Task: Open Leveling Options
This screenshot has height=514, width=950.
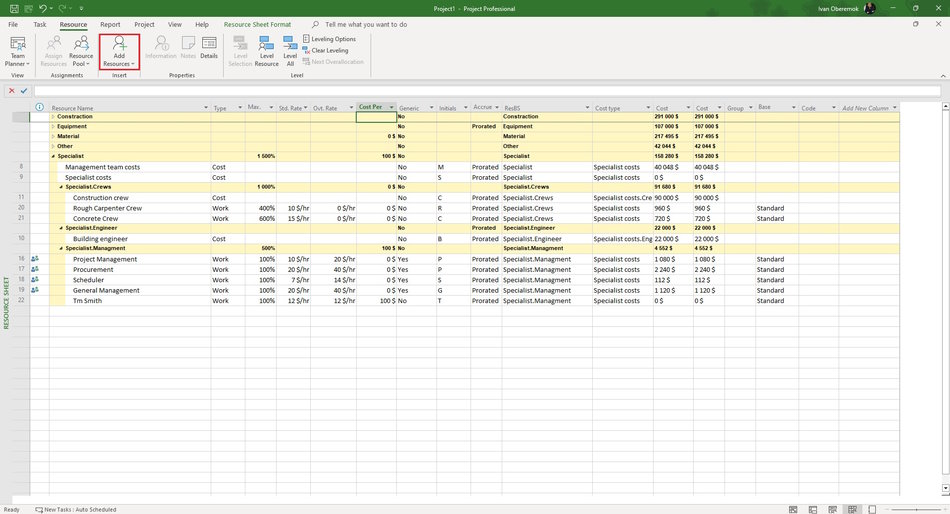Action: tap(329, 39)
